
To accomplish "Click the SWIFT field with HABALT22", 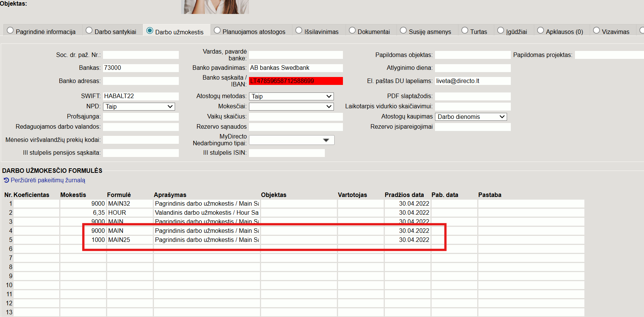I will 141,96.
